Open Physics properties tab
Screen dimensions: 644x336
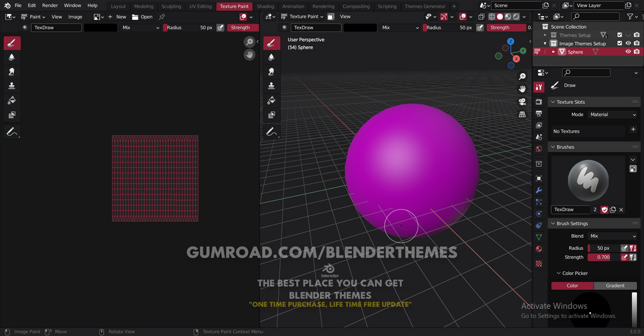point(539,214)
